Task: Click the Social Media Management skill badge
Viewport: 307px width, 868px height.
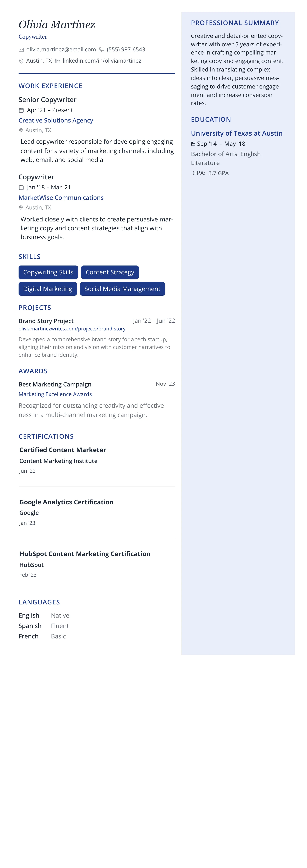Action: pyautogui.click(x=122, y=289)
